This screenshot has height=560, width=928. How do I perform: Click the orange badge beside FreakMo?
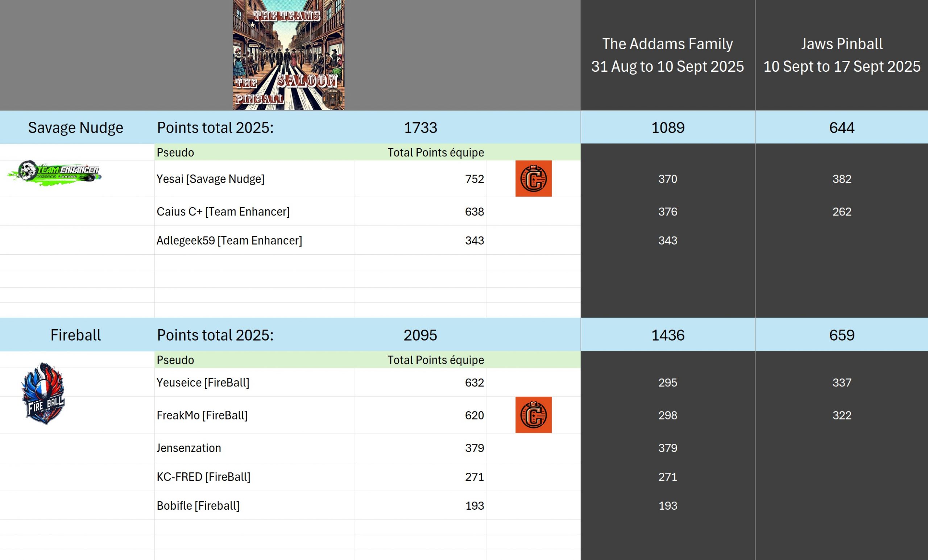[533, 415]
